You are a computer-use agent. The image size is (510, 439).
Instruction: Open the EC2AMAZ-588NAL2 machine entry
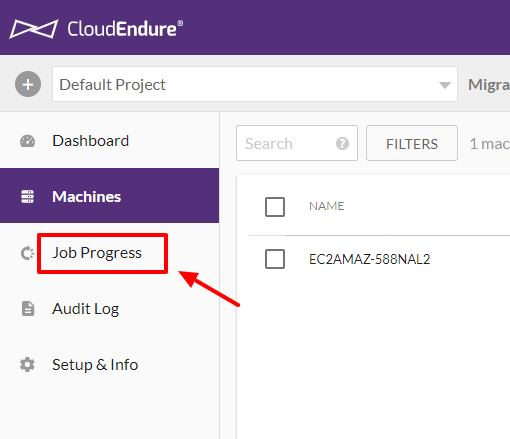tap(370, 259)
